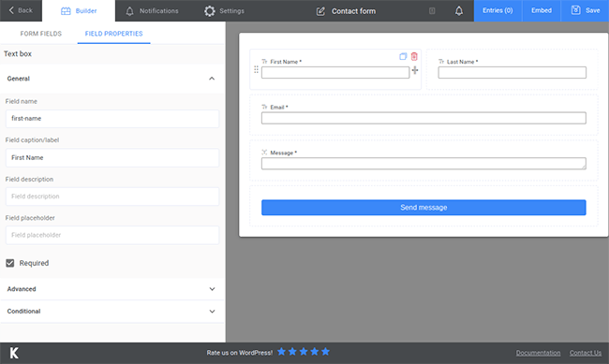
Task: Click the Text box heading
Action: 18,54
